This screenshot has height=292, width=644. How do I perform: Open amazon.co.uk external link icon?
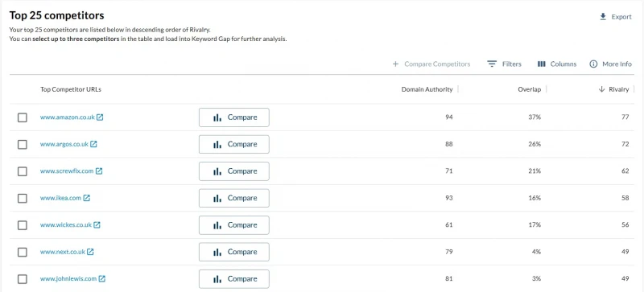100,117
